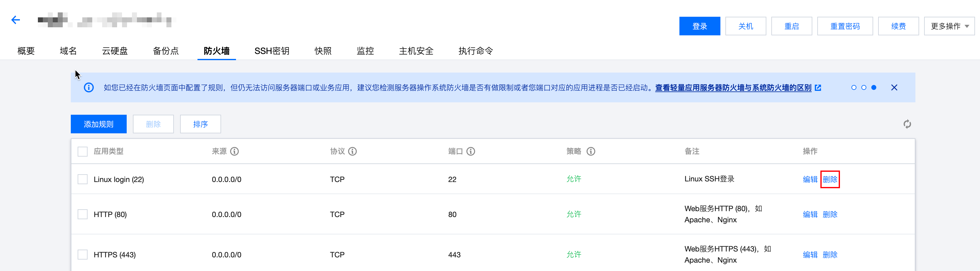Click info icon next to 协议 column

353,151
